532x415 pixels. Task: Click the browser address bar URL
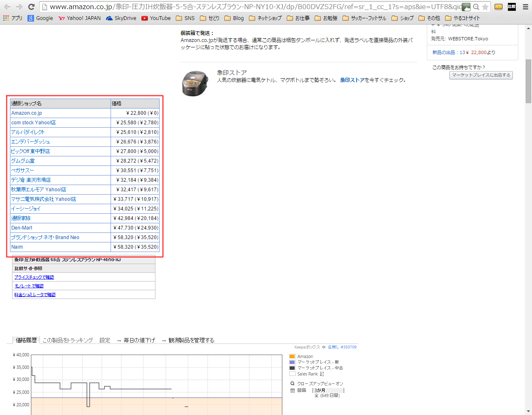tap(256, 7)
